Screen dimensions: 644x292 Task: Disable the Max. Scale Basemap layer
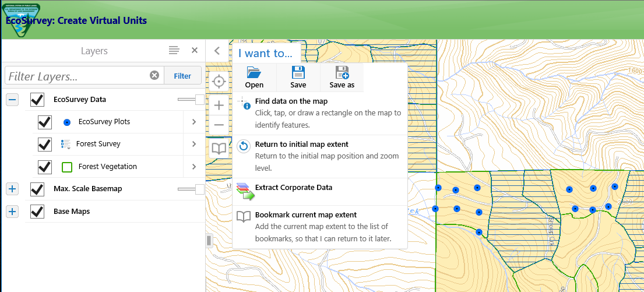click(x=37, y=189)
